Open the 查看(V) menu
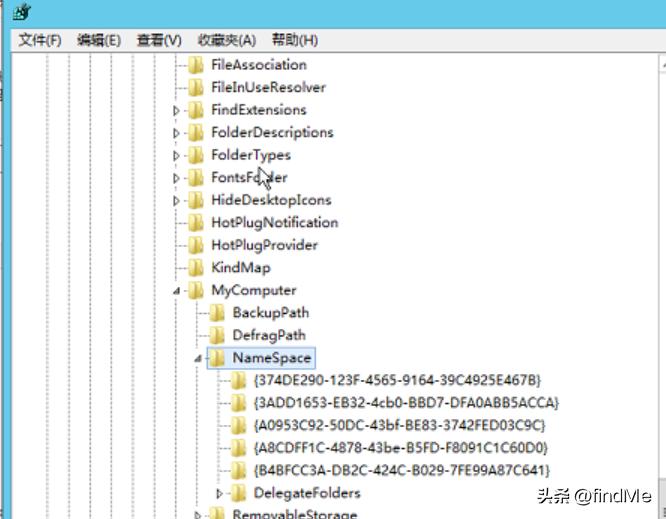The width and height of the screenshot is (666, 519). click(x=159, y=40)
